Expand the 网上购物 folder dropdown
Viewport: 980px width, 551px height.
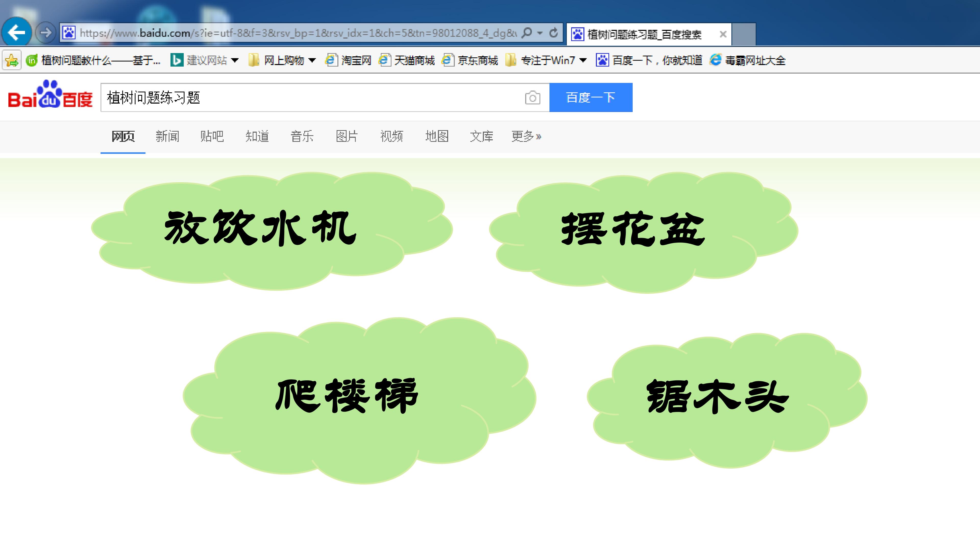click(x=312, y=60)
